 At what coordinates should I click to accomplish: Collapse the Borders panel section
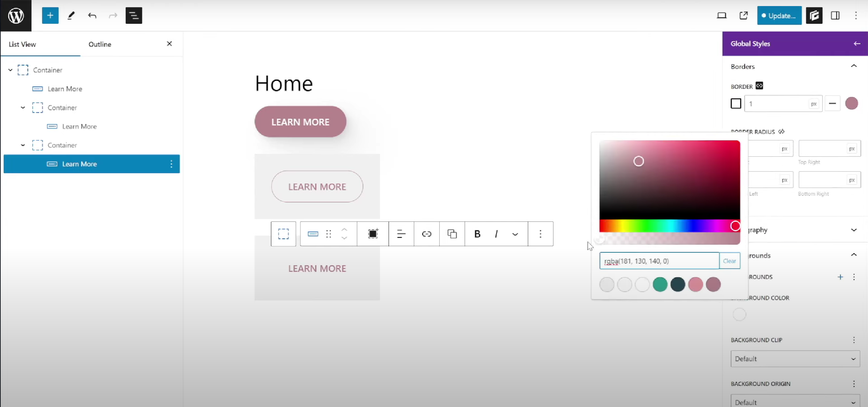tap(853, 66)
